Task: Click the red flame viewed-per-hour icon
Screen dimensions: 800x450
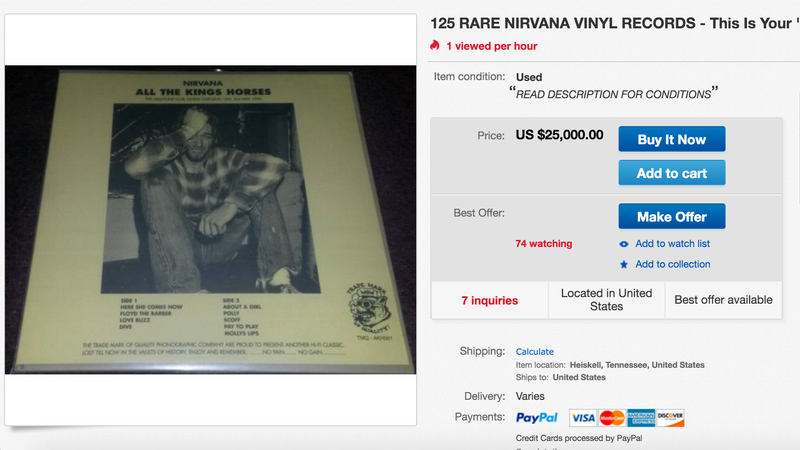Action: tap(435, 45)
